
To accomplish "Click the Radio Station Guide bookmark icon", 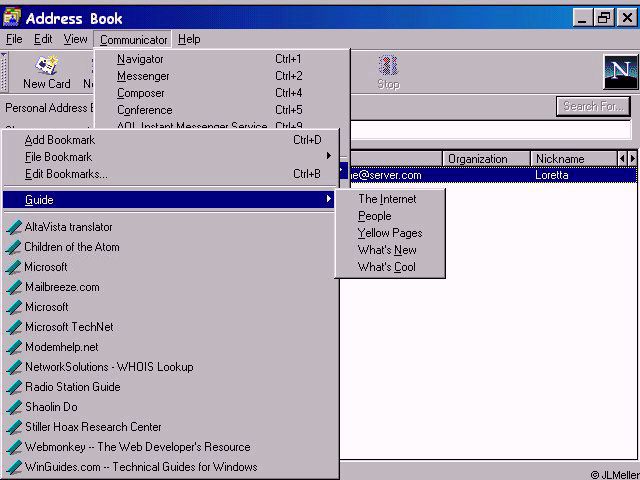I will (x=14, y=387).
